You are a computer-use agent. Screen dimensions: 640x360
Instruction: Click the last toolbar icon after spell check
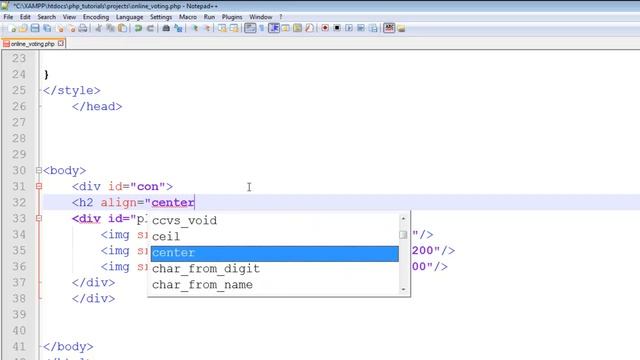click(x=401, y=28)
